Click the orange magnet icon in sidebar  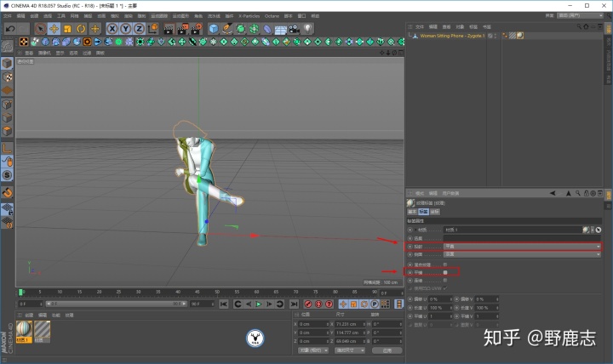7,192
